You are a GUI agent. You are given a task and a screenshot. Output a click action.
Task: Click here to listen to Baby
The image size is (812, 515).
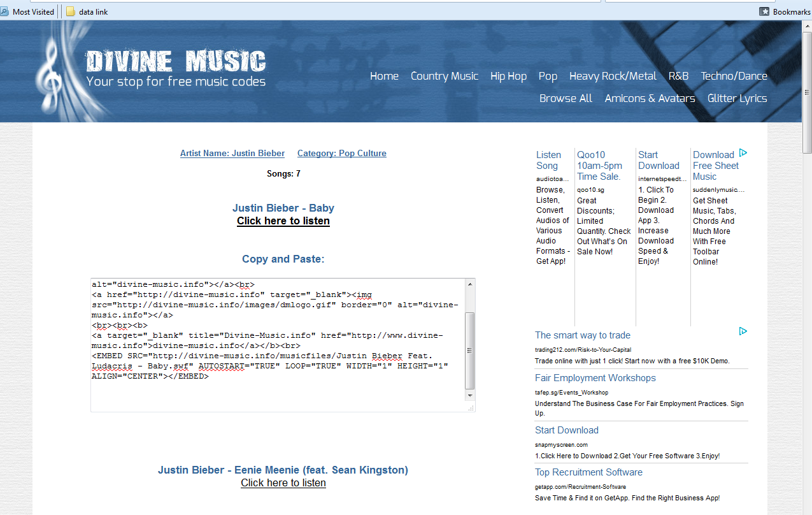[283, 221]
